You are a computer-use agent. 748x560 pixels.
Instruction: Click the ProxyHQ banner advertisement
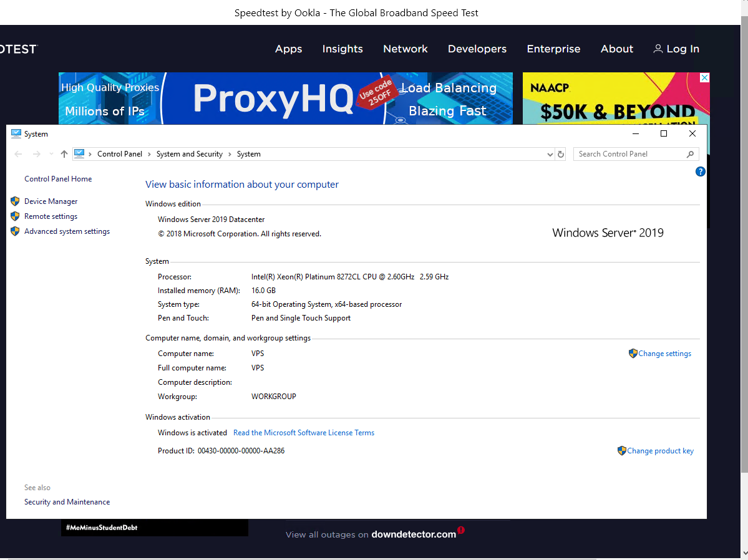coord(285,99)
